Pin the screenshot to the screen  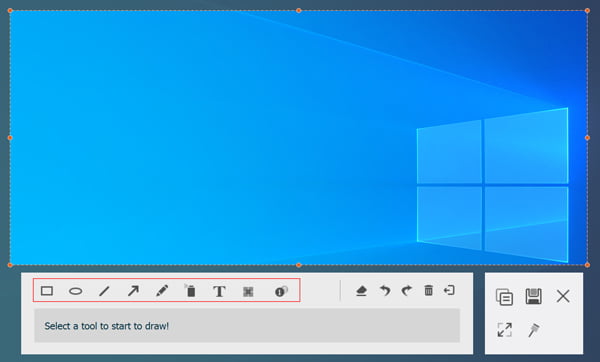[533, 330]
